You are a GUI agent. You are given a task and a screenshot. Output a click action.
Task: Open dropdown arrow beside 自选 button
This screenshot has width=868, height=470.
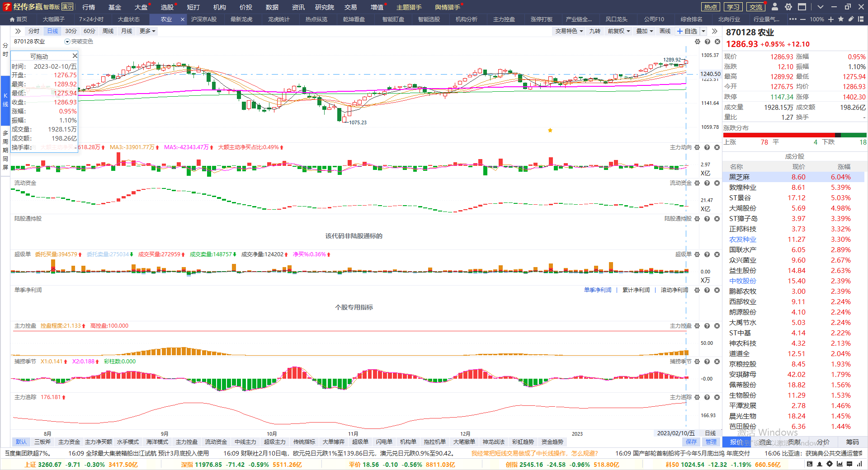tap(703, 31)
